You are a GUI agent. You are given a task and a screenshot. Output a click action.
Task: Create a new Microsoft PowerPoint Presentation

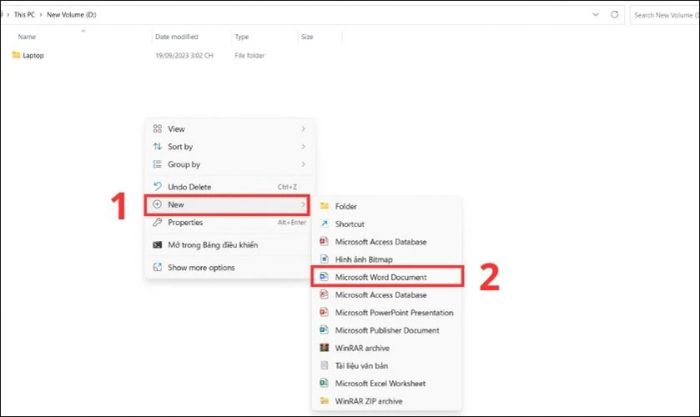(387, 312)
